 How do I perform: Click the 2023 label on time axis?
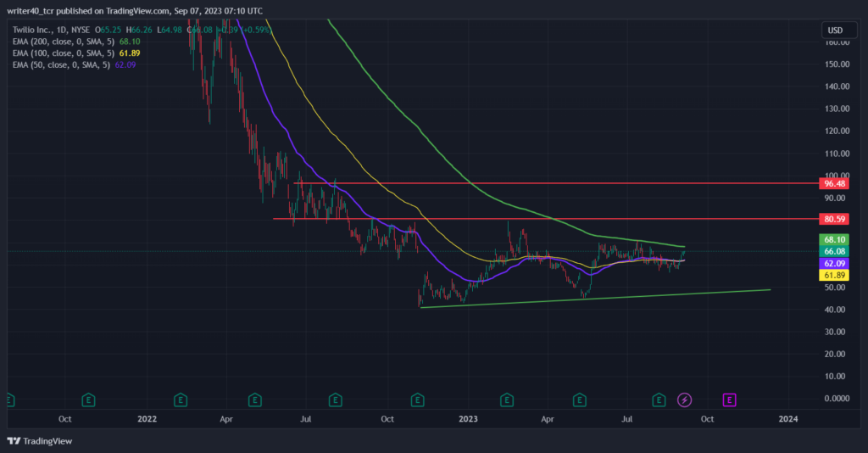[x=468, y=419]
